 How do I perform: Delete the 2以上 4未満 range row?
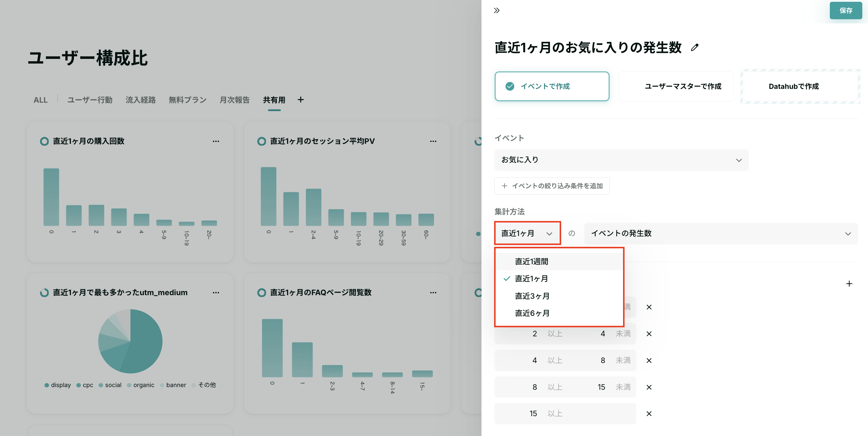649,334
